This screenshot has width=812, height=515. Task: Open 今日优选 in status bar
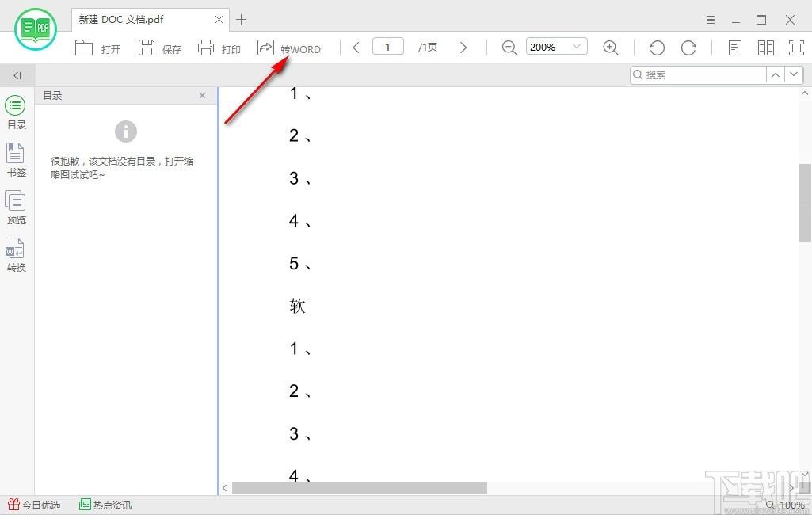click(x=34, y=505)
